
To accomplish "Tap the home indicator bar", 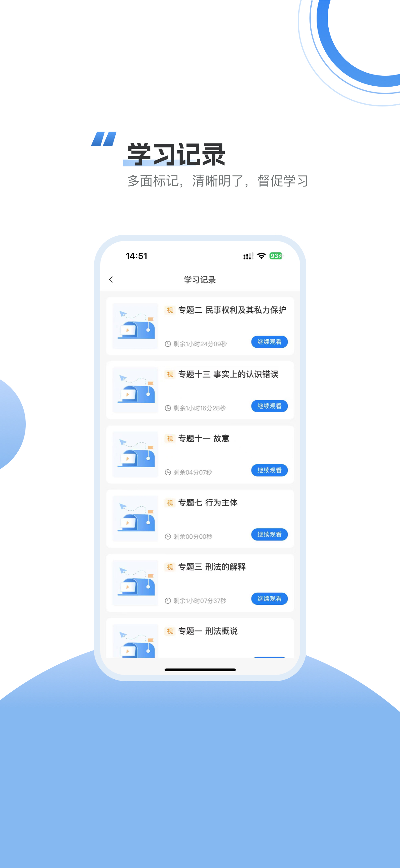I will click(x=200, y=670).
